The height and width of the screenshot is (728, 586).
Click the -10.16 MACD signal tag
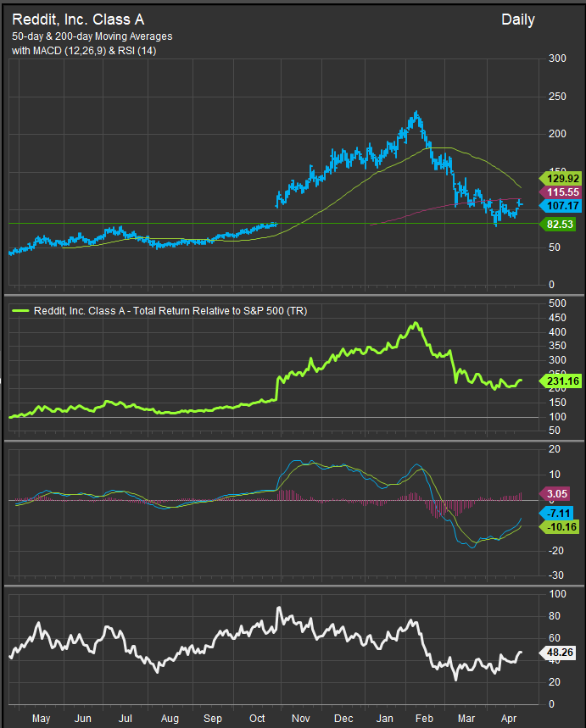tap(559, 527)
